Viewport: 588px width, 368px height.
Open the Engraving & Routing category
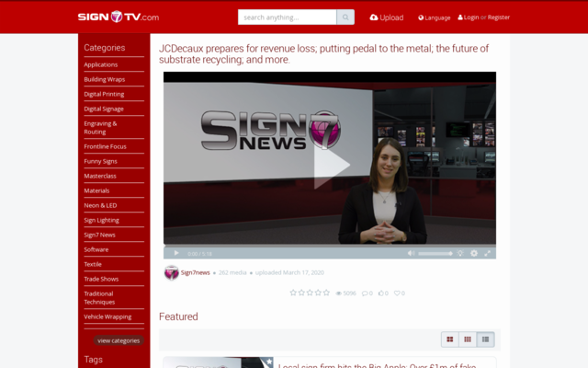(100, 128)
